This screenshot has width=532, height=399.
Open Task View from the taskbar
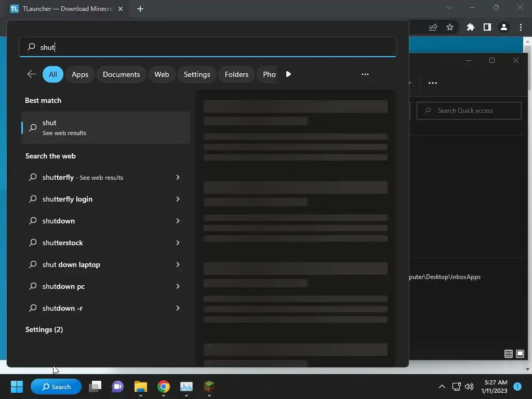tap(95, 387)
